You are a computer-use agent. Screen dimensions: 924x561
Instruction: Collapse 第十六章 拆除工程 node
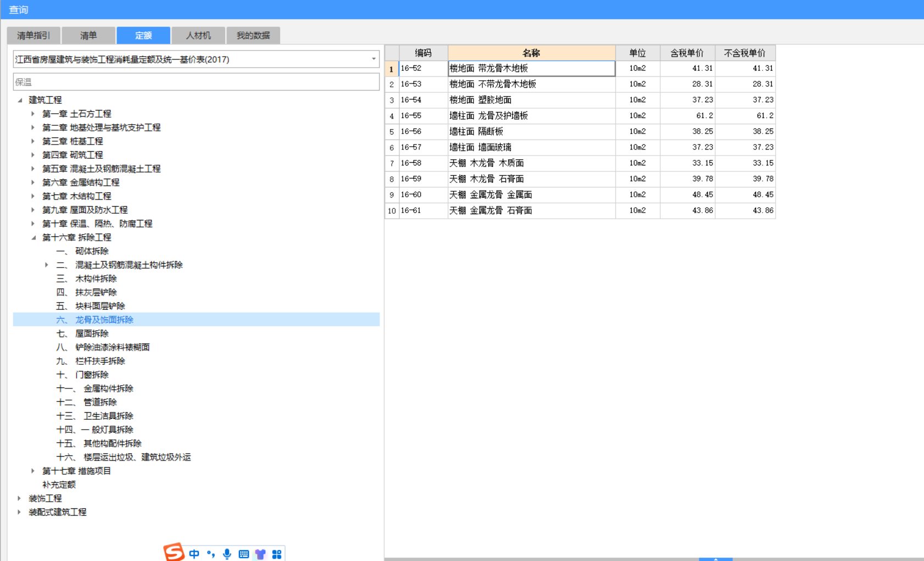[x=34, y=237]
